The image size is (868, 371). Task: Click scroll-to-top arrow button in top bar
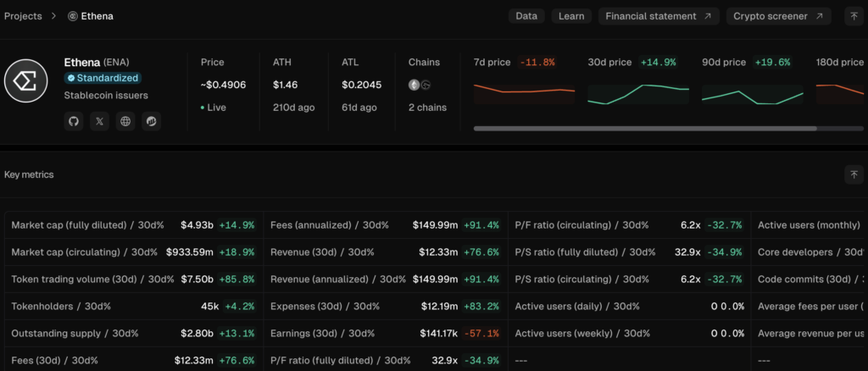tap(854, 16)
